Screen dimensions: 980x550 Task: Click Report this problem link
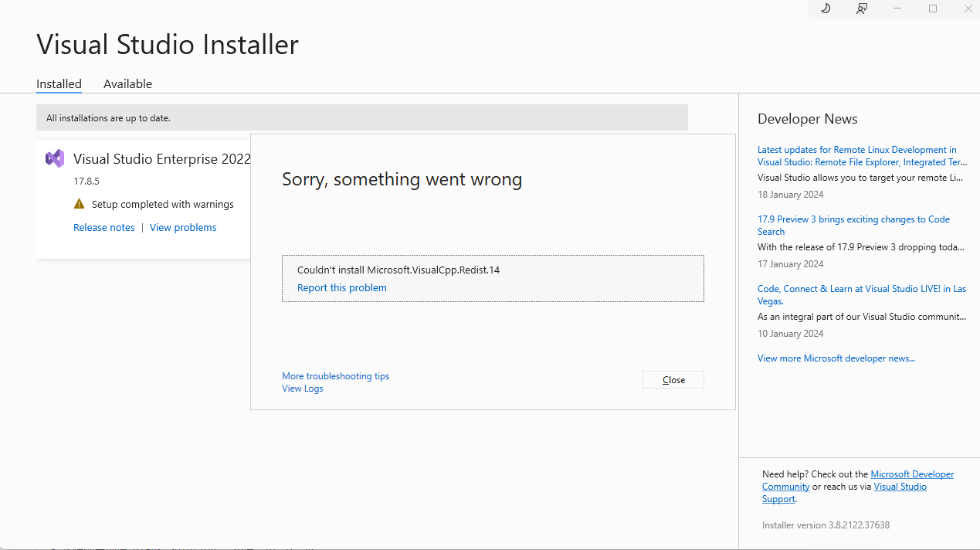(x=341, y=287)
